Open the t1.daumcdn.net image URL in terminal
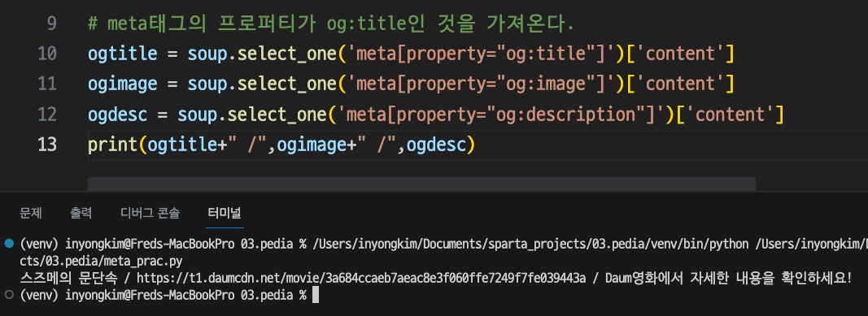The width and height of the screenshot is (868, 316). pos(361,278)
